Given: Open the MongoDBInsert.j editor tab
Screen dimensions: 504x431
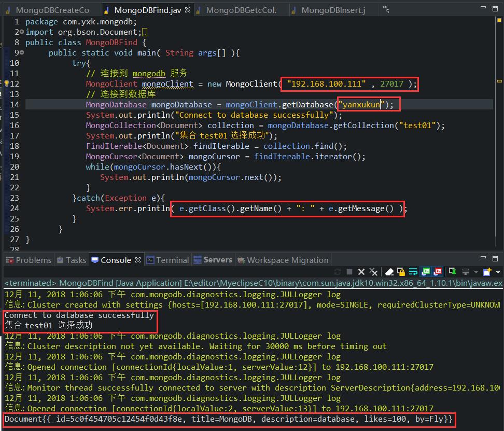Looking at the screenshot, I should (x=333, y=10).
